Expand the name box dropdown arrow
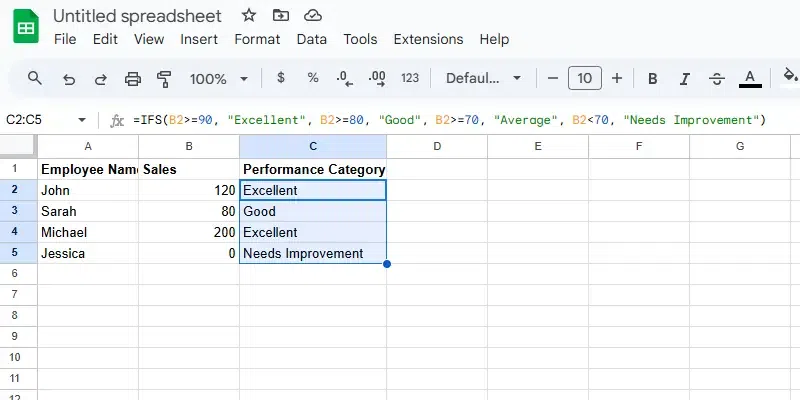The width and height of the screenshot is (800, 400). point(82,120)
